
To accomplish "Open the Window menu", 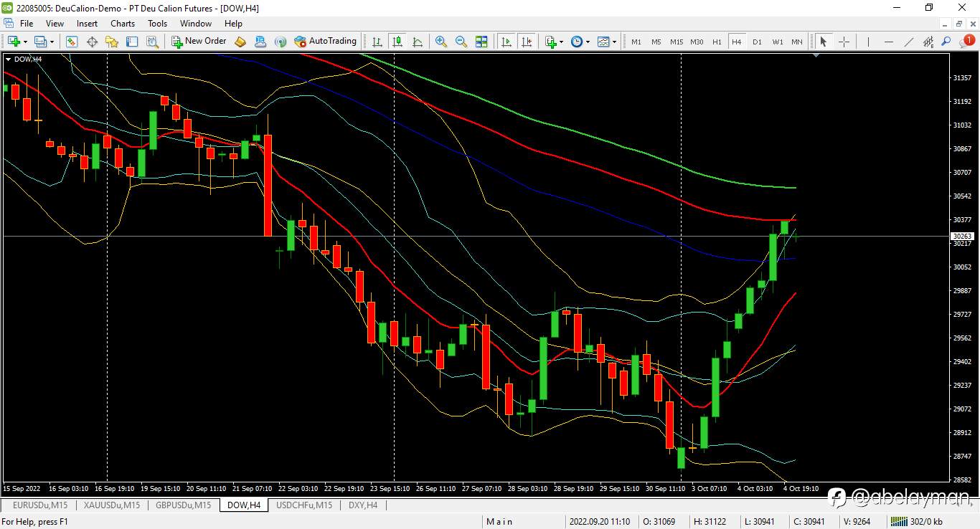I will [x=195, y=24].
